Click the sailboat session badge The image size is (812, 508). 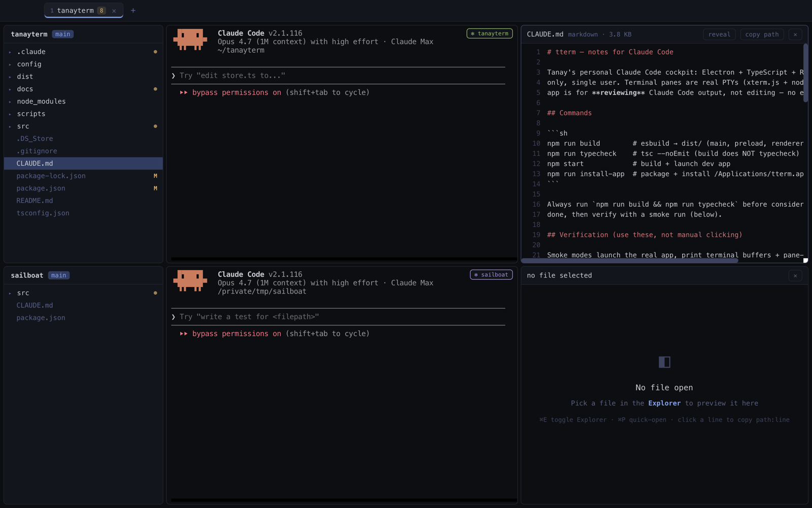(491, 275)
